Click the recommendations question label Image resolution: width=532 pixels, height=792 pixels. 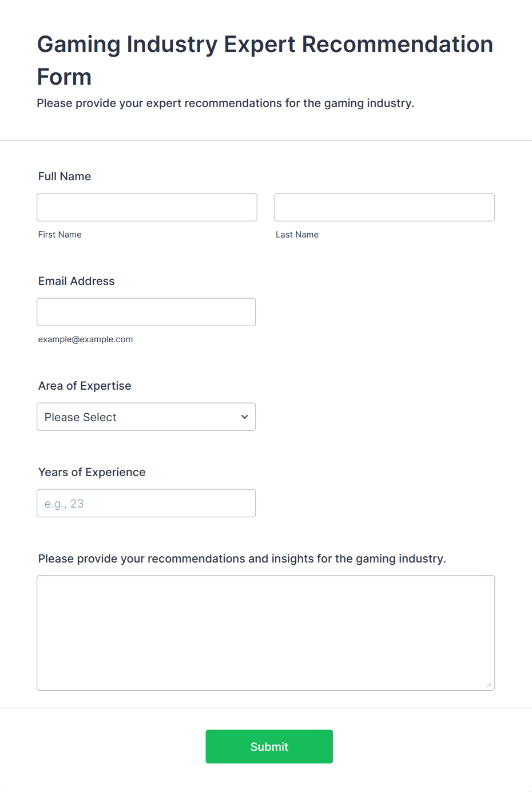(242, 559)
